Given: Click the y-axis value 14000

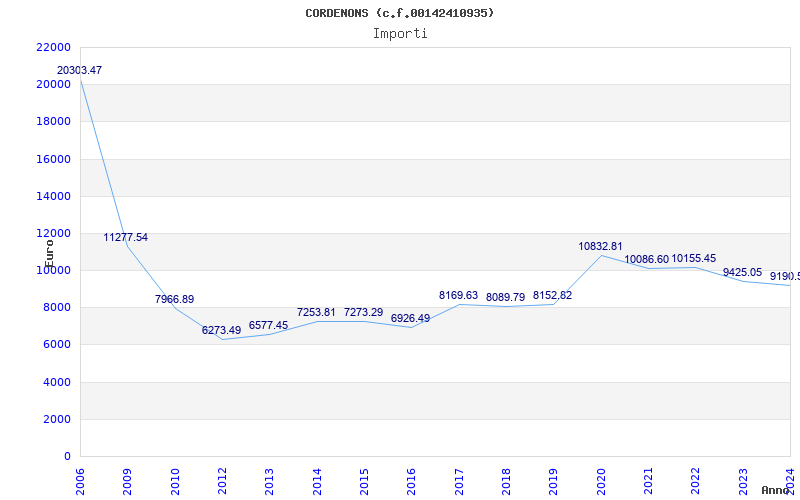Looking at the screenshot, I should tap(54, 196).
